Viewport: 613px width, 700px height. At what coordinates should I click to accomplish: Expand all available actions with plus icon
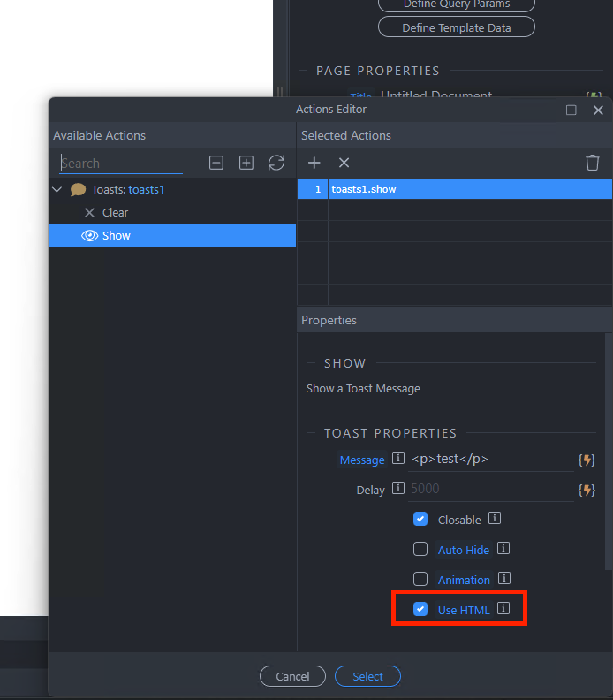(x=246, y=163)
